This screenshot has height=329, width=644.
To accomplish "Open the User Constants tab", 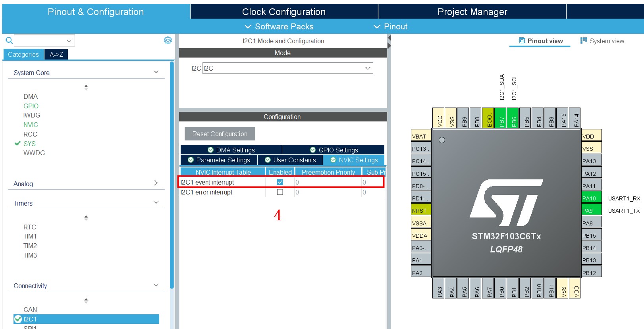I will pos(290,160).
